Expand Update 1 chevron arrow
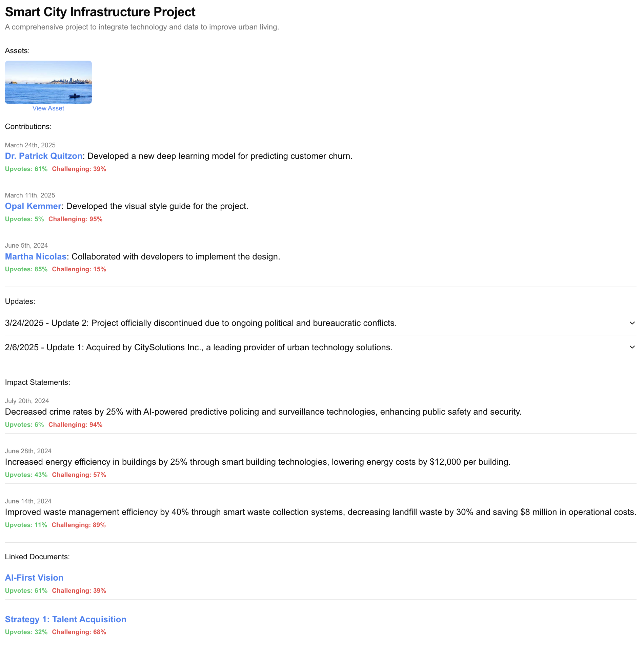The height and width of the screenshot is (647, 644). point(632,347)
